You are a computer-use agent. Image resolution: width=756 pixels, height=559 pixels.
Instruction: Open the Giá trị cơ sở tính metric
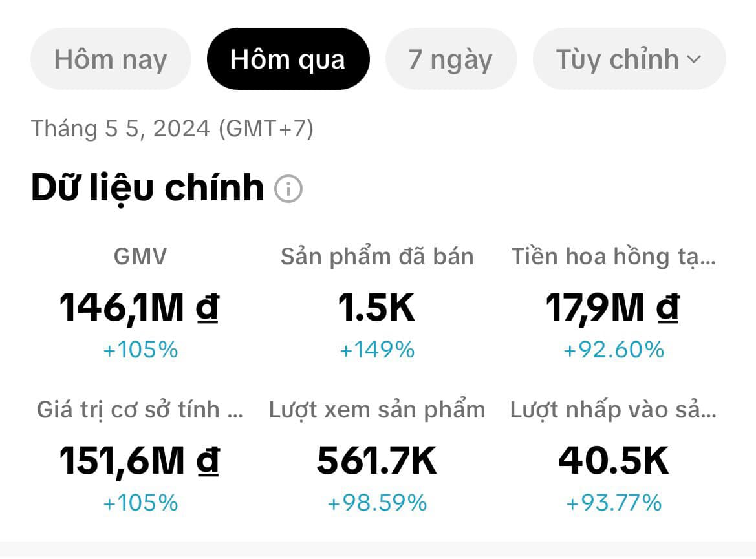pos(140,410)
